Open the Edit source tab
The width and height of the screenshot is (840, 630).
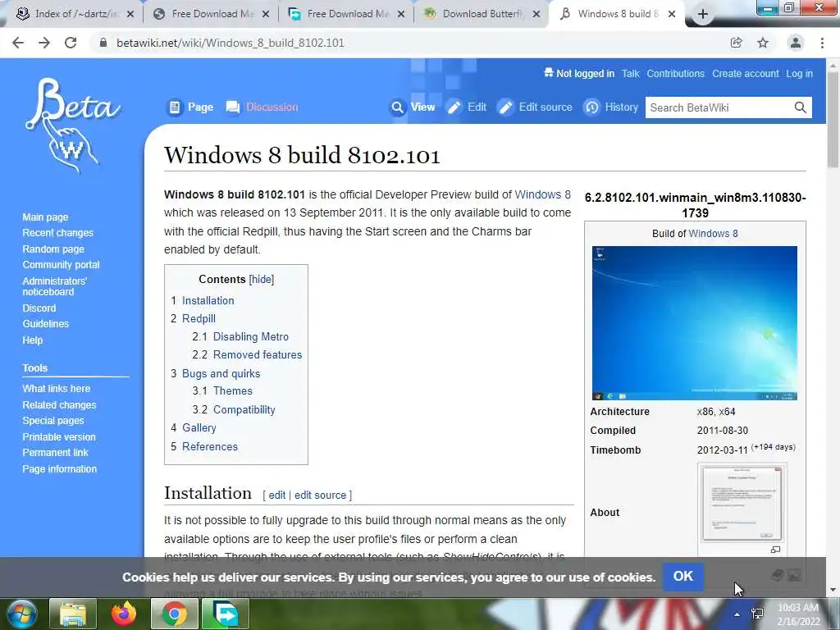pyautogui.click(x=546, y=107)
